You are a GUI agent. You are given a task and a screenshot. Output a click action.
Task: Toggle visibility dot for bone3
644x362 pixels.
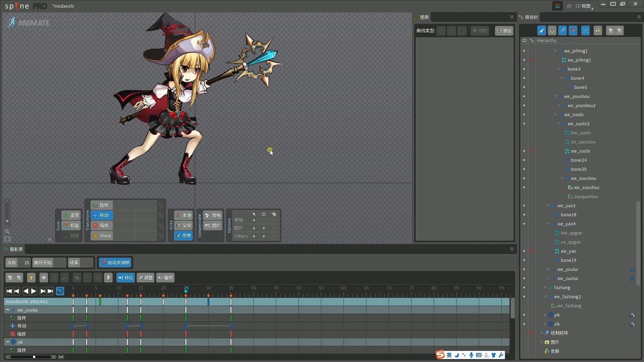tap(524, 69)
